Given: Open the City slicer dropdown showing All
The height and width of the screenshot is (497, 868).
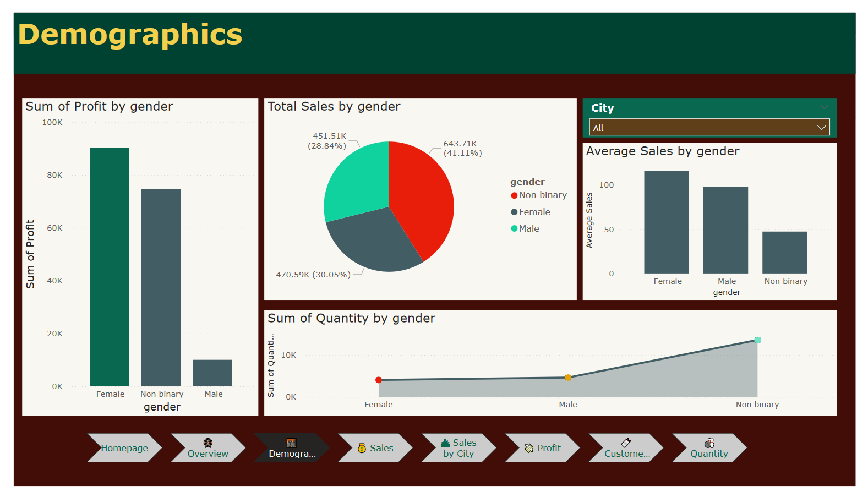Looking at the screenshot, I should 709,127.
